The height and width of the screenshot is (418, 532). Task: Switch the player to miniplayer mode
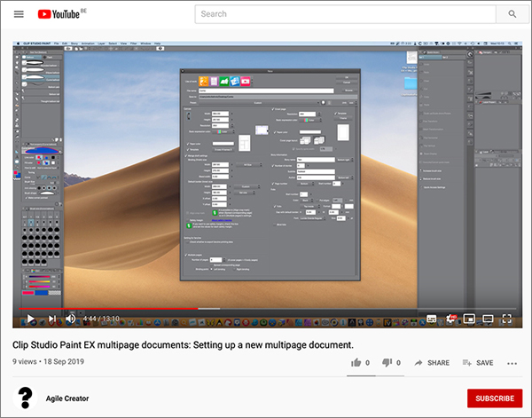[x=469, y=318]
